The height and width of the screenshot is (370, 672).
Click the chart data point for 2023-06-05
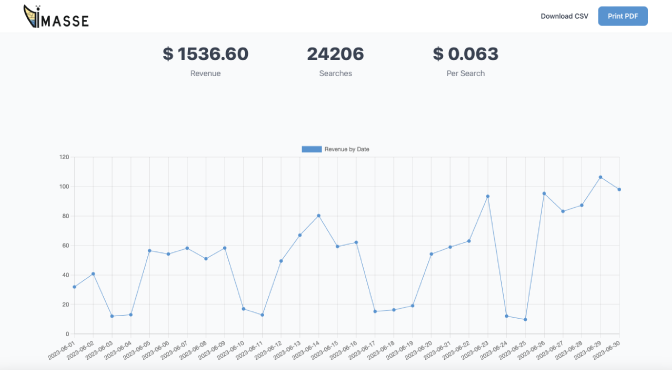pyautogui.click(x=150, y=250)
